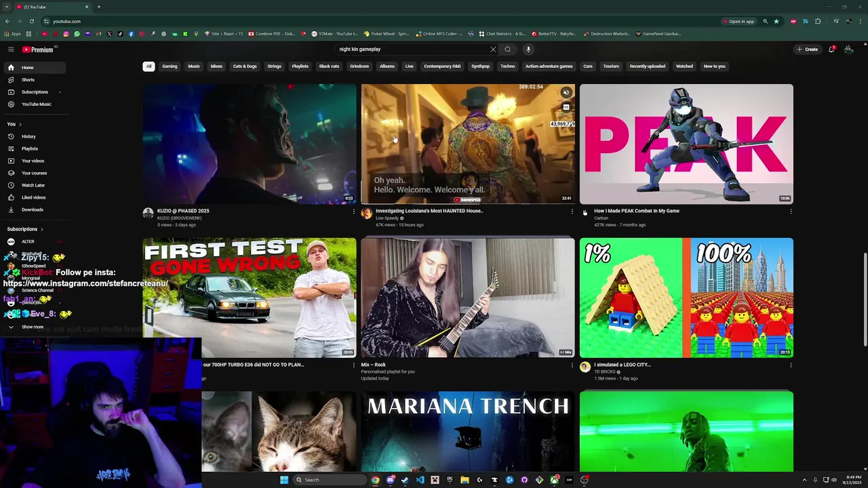Select the 'Mixes' filter chip
Screen dimensions: 868x488
coord(216,66)
